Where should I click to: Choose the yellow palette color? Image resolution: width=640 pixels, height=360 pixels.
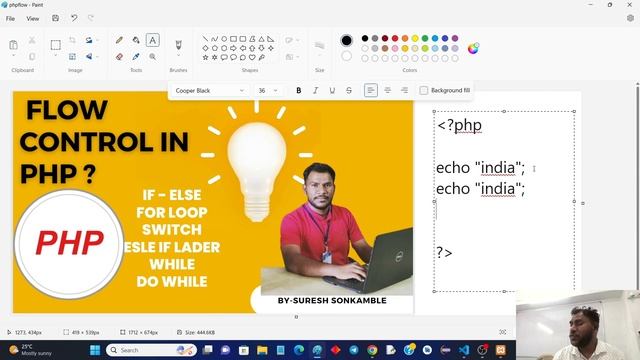coord(415,38)
